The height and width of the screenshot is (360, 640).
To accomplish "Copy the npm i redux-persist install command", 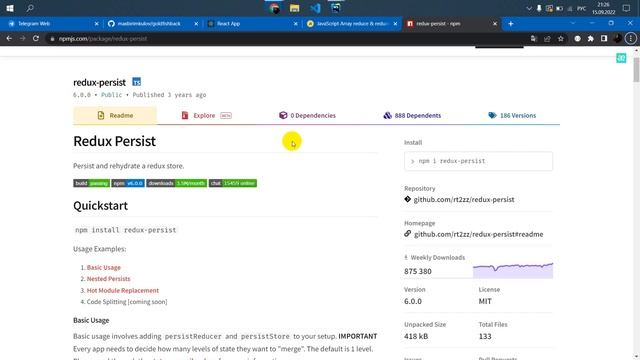I will (x=478, y=161).
